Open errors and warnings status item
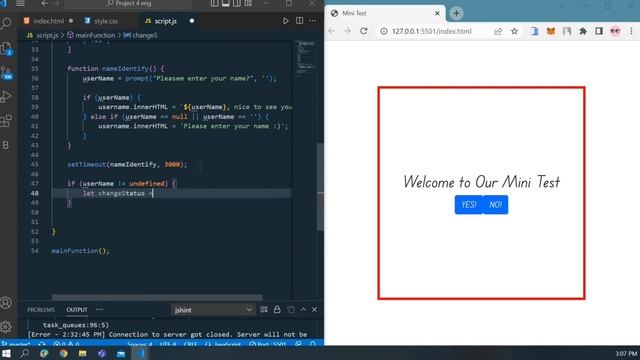 tap(66, 344)
